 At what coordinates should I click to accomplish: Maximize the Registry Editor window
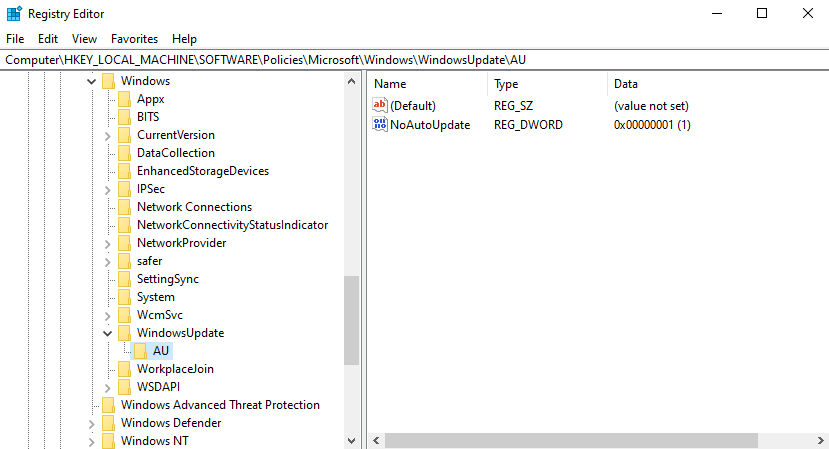pos(762,13)
